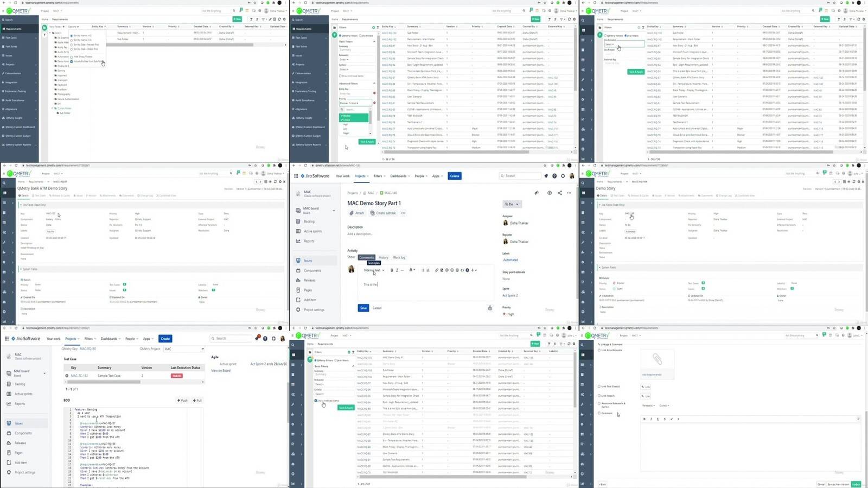
Task: Click Bold in the Linkage & Comment editor
Action: [644, 419]
